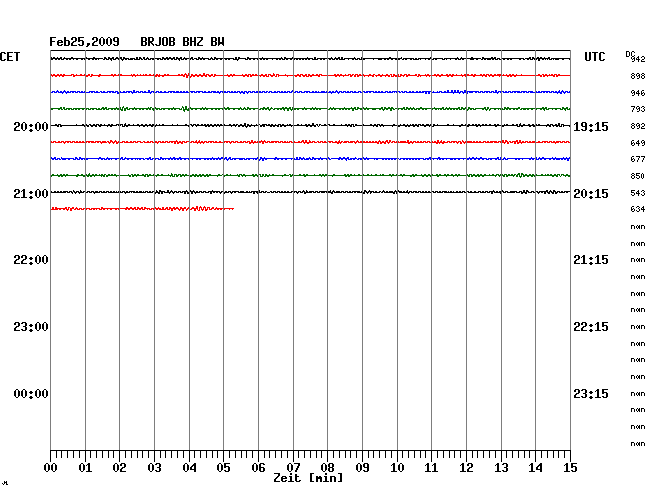Click minute tick label 05 on x-axis
Image resolution: width=650 pixels, height=494 pixels.
223,468
